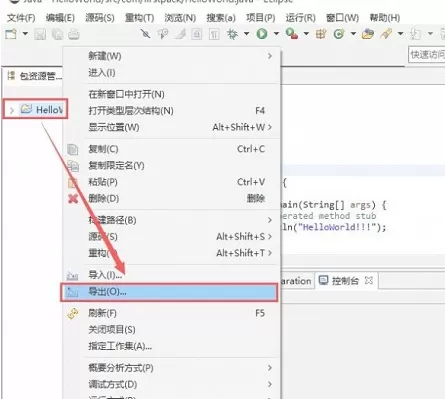Click the New Java Package icon
The width and height of the screenshot is (445, 399).
tap(321, 34)
